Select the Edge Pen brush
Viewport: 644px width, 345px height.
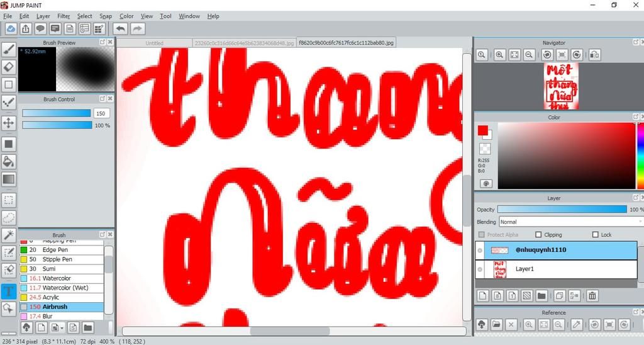pyautogui.click(x=62, y=249)
